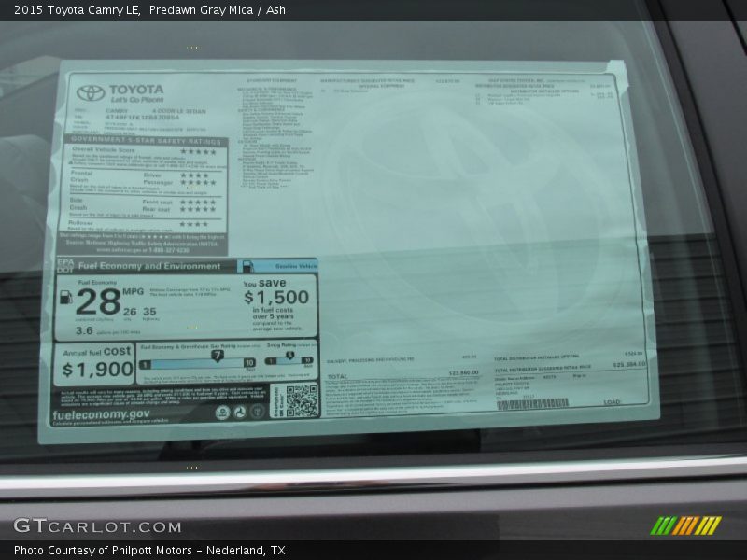
Task: Click the QR code on the fuel label
Action: pyautogui.click(x=301, y=400)
